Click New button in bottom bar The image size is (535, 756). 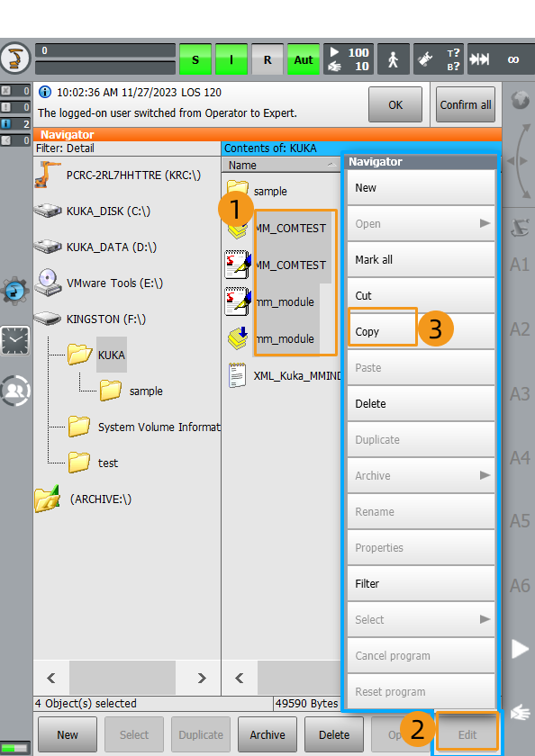pos(68,734)
